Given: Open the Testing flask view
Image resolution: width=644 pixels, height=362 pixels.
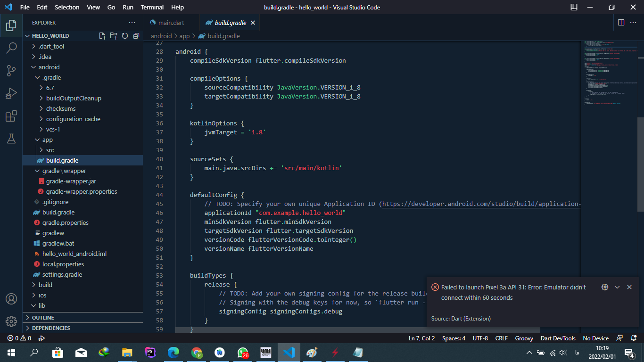Looking at the screenshot, I should pyautogui.click(x=11, y=139).
